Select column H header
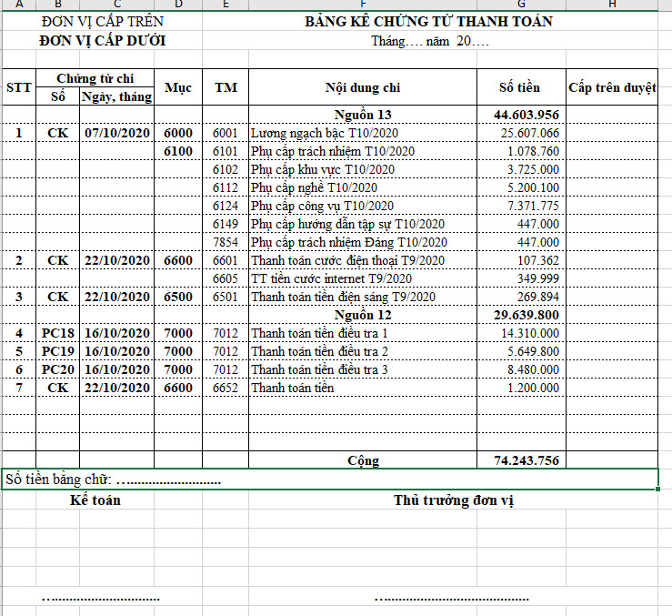Image resolution: width=672 pixels, height=616 pixels. [612, 5]
